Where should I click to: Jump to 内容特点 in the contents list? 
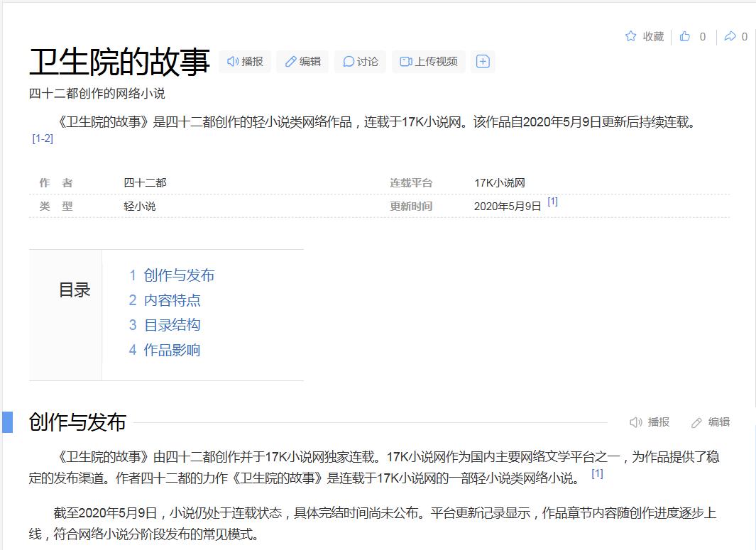point(172,300)
